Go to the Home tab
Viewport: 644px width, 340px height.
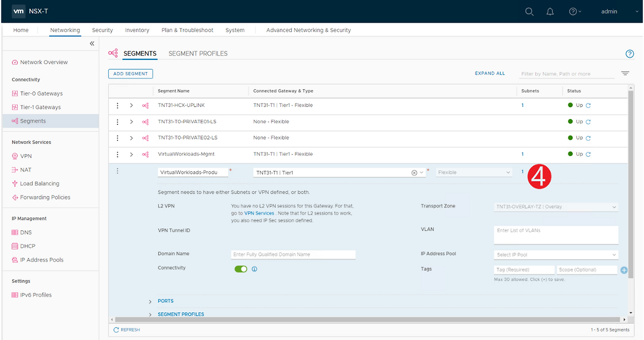21,30
